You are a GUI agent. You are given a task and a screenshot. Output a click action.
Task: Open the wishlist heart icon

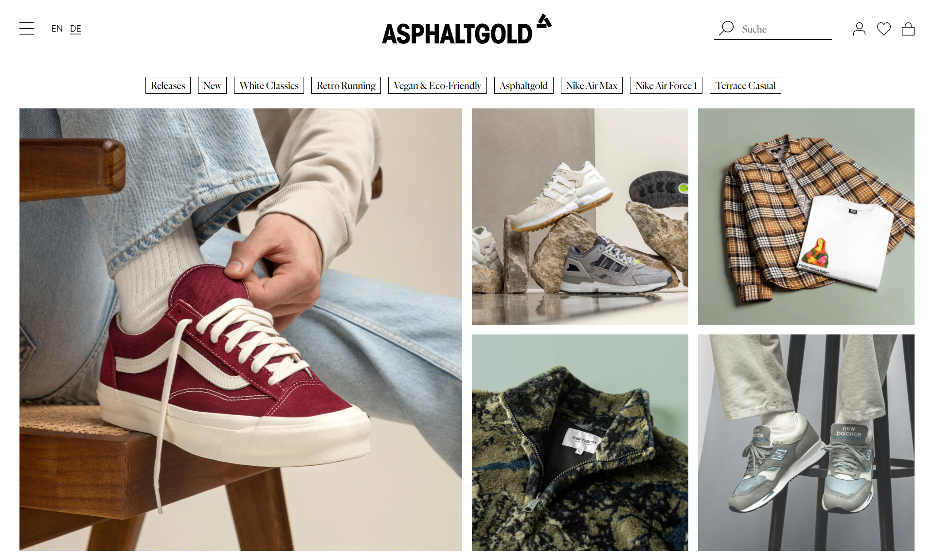pyautogui.click(x=884, y=29)
